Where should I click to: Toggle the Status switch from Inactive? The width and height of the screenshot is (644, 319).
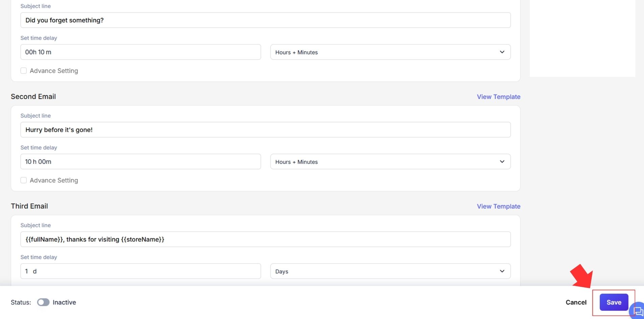click(43, 302)
